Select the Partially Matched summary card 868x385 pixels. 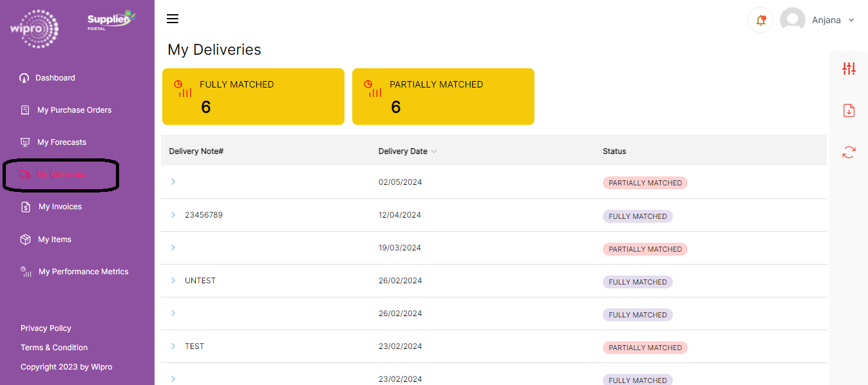tap(443, 97)
